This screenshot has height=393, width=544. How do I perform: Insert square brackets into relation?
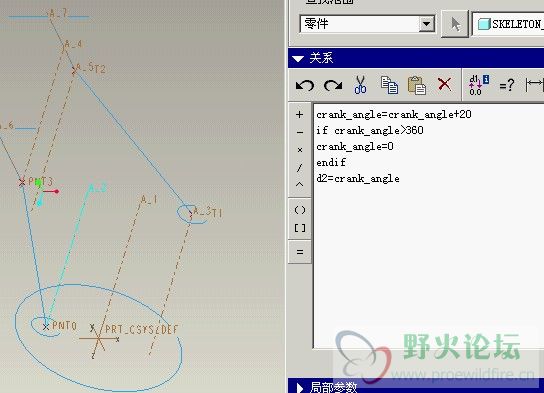click(x=300, y=228)
